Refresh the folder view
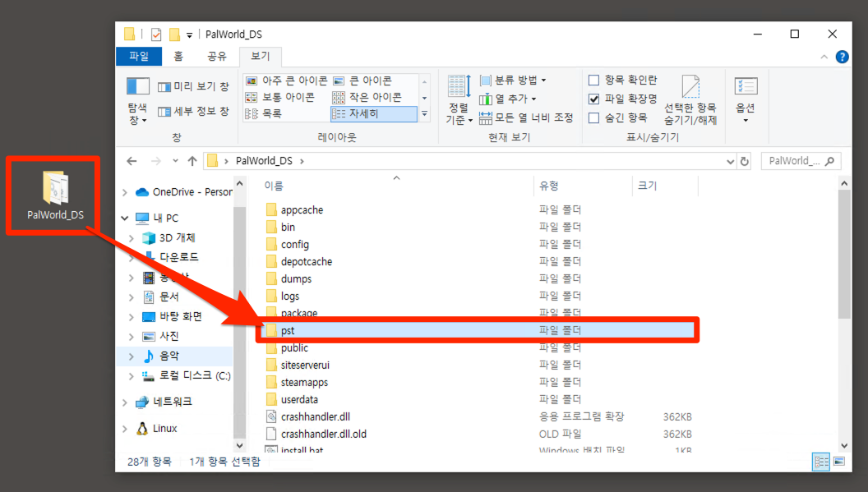Image resolution: width=868 pixels, height=492 pixels. click(745, 161)
